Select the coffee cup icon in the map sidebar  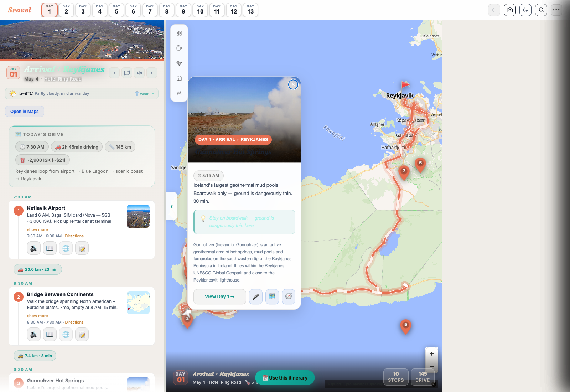[179, 48]
